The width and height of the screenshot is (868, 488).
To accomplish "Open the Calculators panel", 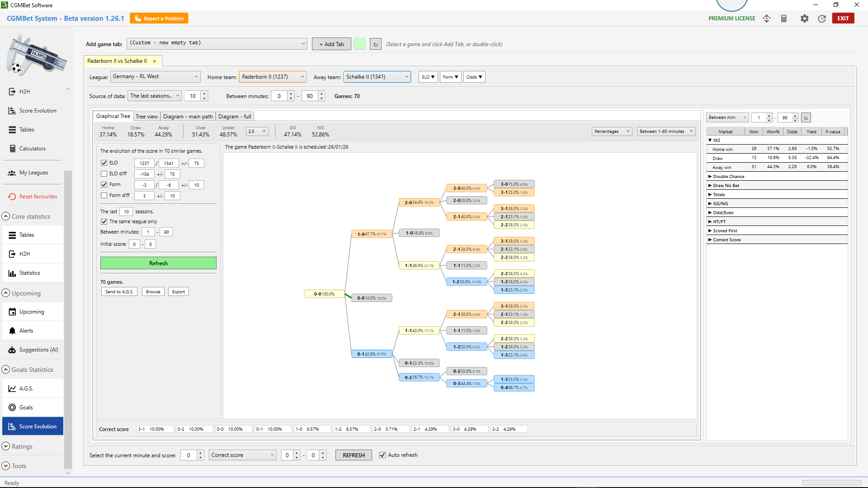I will click(x=32, y=148).
